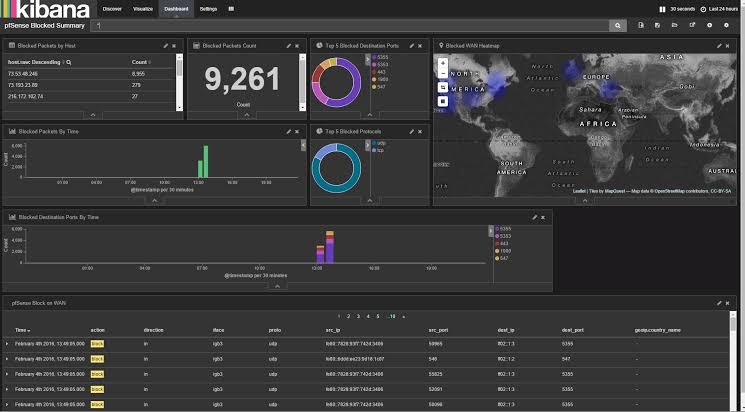This screenshot has width=745, height=412.
Task: Edit the Blocked Packets By Time panel
Action: [288, 132]
